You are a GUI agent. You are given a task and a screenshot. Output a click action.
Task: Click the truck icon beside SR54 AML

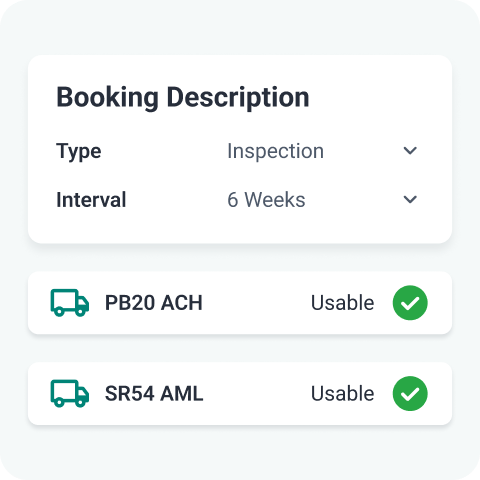point(70,393)
